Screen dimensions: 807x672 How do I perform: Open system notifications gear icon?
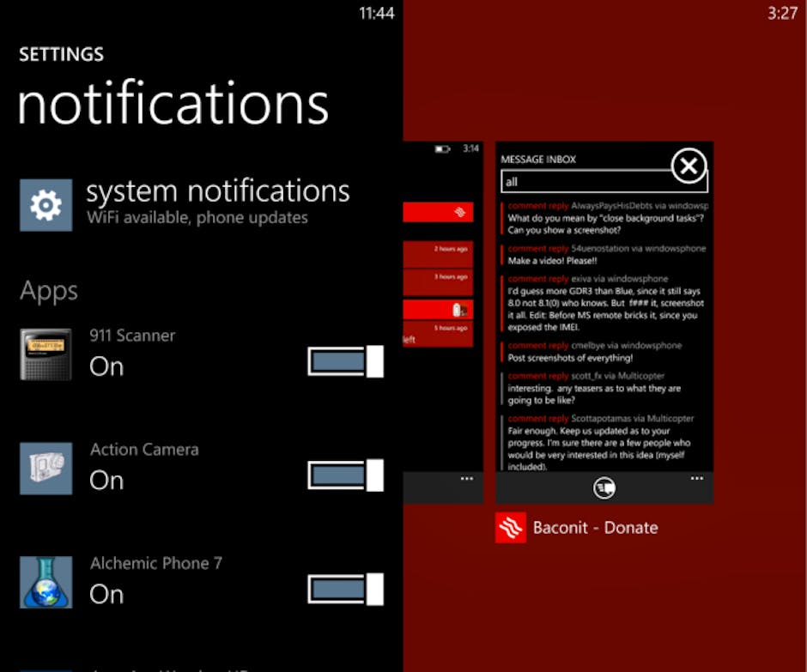click(46, 204)
